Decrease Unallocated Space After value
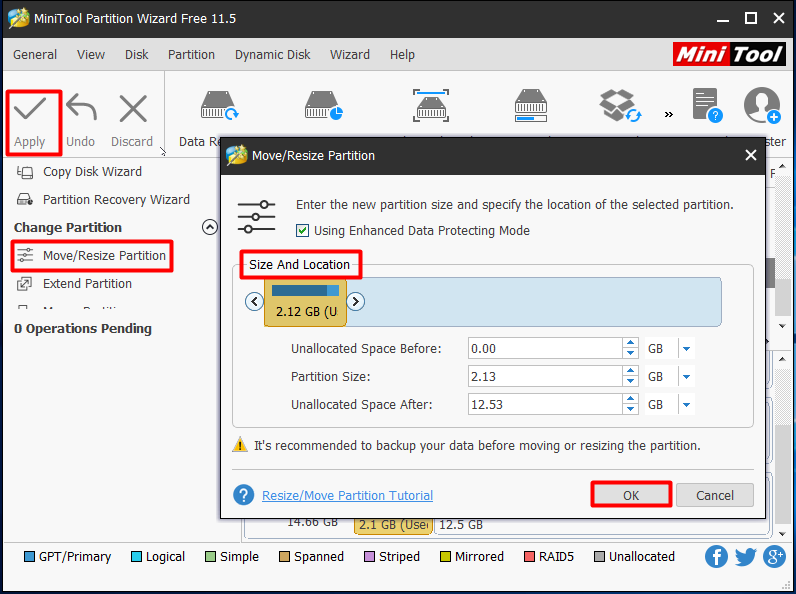 [x=630, y=409]
